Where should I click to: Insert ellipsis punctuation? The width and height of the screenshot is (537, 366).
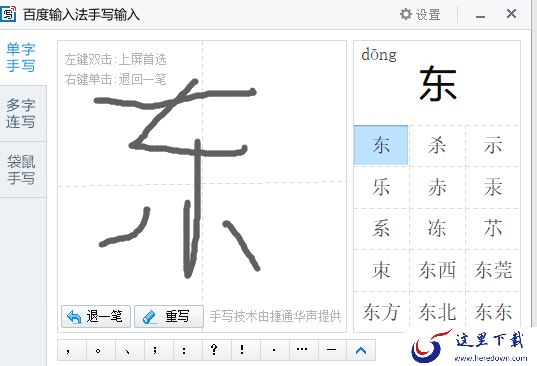pos(303,350)
